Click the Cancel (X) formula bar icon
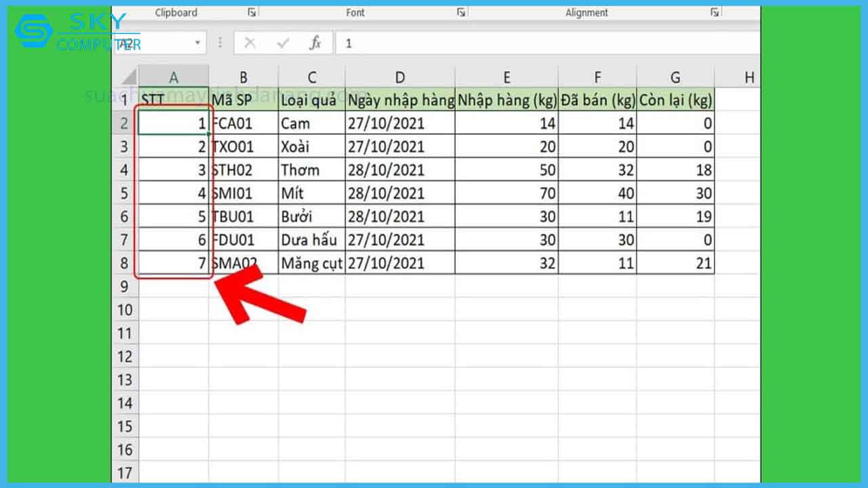 pyautogui.click(x=250, y=43)
